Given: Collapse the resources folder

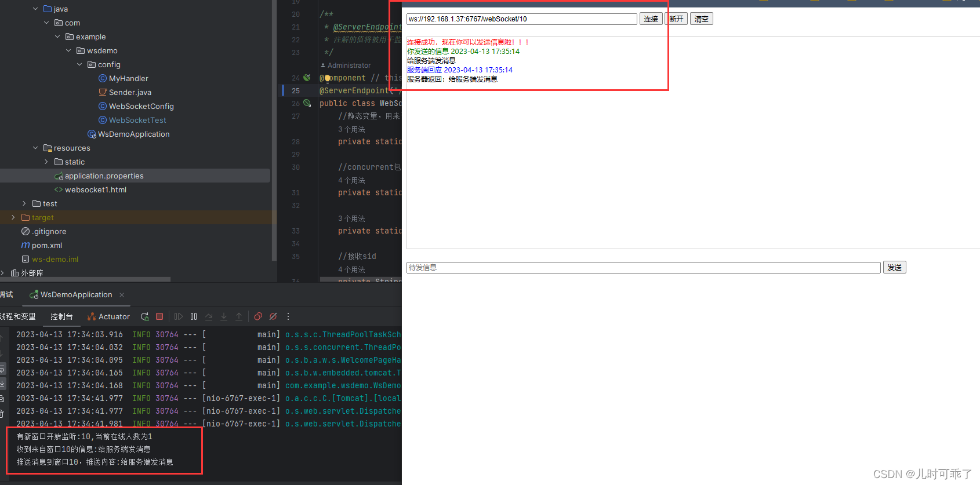Looking at the screenshot, I should [x=35, y=148].
